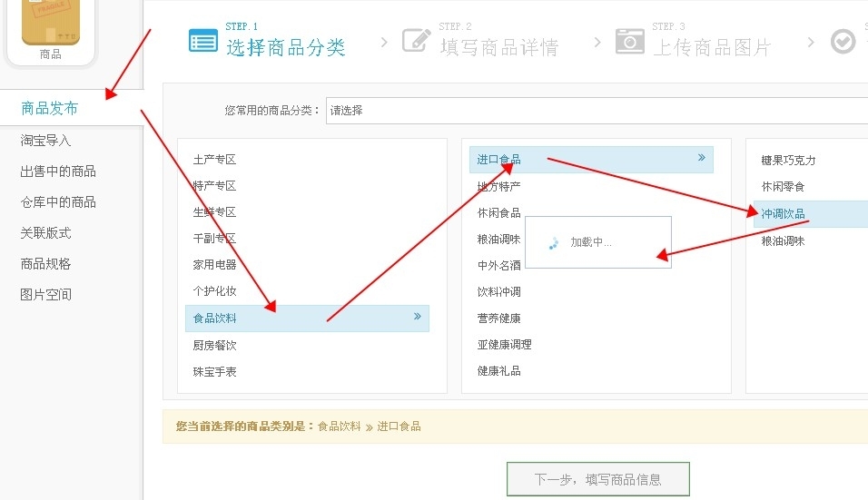Click the 加载中... loading popup
The width and height of the screenshot is (868, 500).
coord(598,242)
